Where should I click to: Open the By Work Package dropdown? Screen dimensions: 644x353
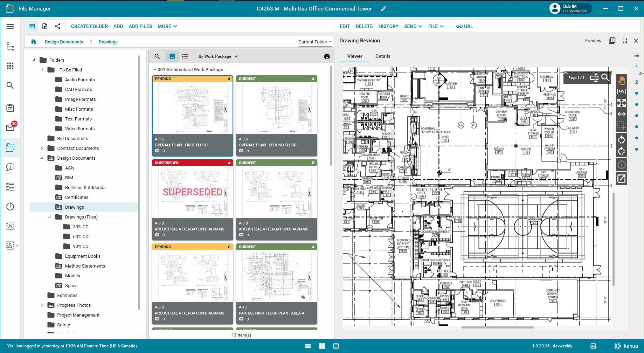pyautogui.click(x=218, y=56)
